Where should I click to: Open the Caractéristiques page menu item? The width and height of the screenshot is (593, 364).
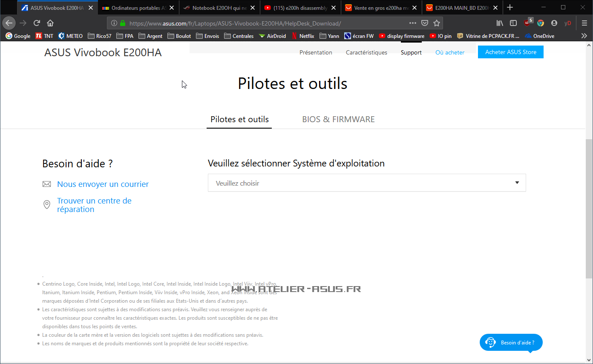(366, 52)
